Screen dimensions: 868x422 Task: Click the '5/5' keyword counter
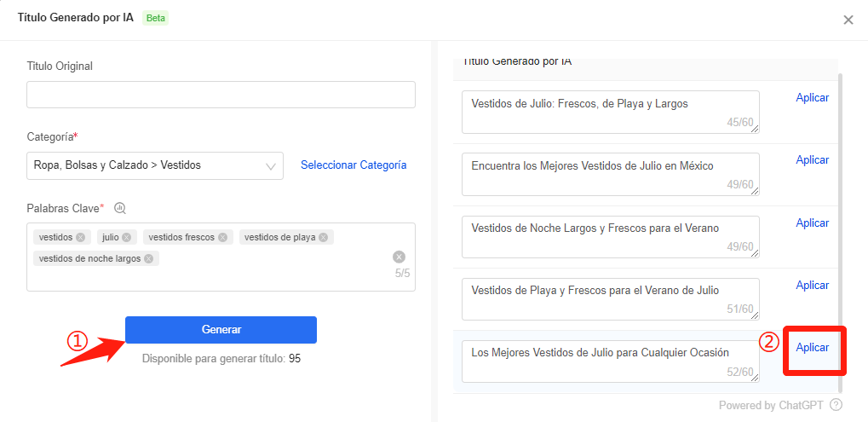[402, 273]
